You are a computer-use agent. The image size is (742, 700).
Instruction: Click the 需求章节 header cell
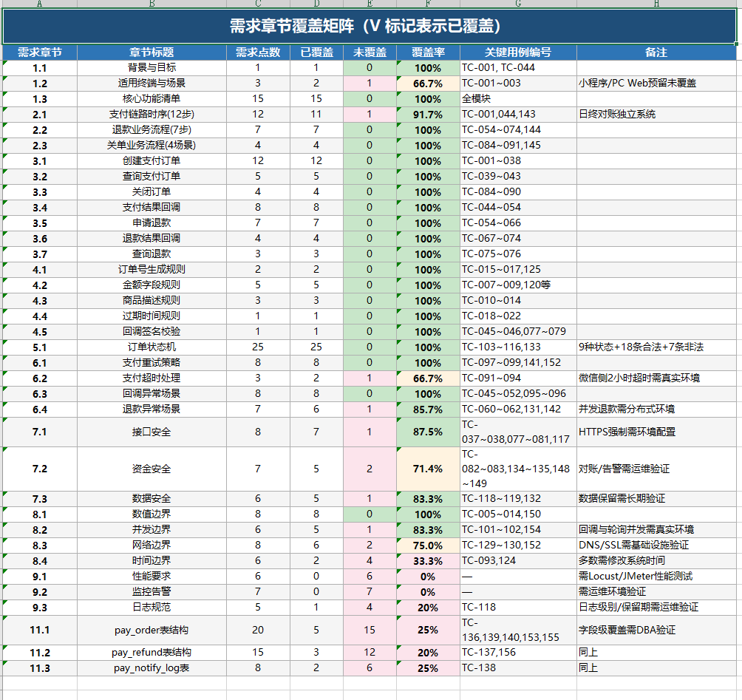point(40,52)
